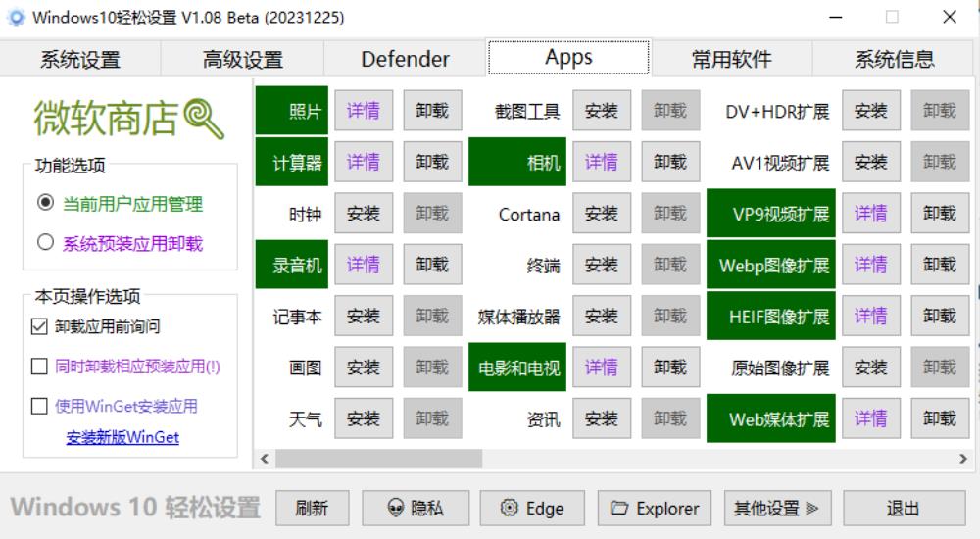This screenshot has height=539, width=980.
Task: Select 当前用户应用管理 radio option
Action: pyautogui.click(x=45, y=203)
